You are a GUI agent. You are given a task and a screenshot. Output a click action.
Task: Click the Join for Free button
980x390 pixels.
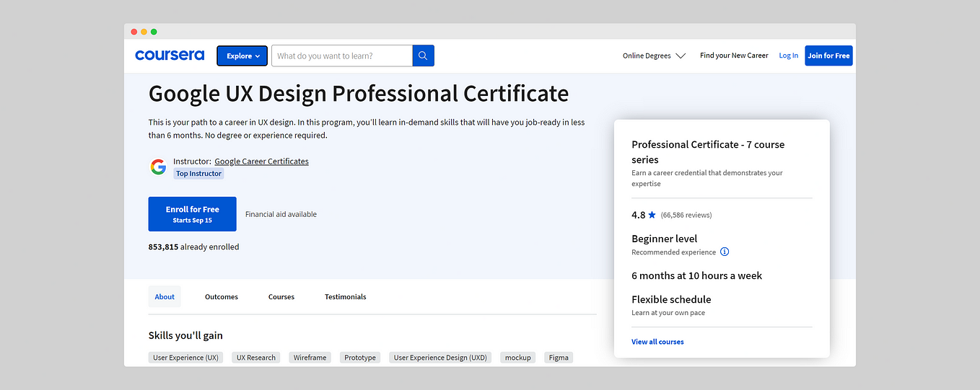(x=828, y=56)
